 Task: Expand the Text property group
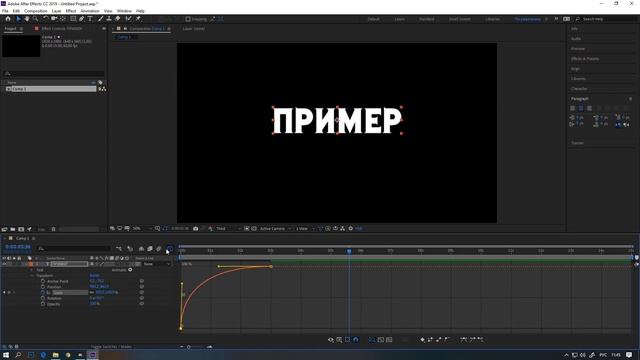coord(32,270)
